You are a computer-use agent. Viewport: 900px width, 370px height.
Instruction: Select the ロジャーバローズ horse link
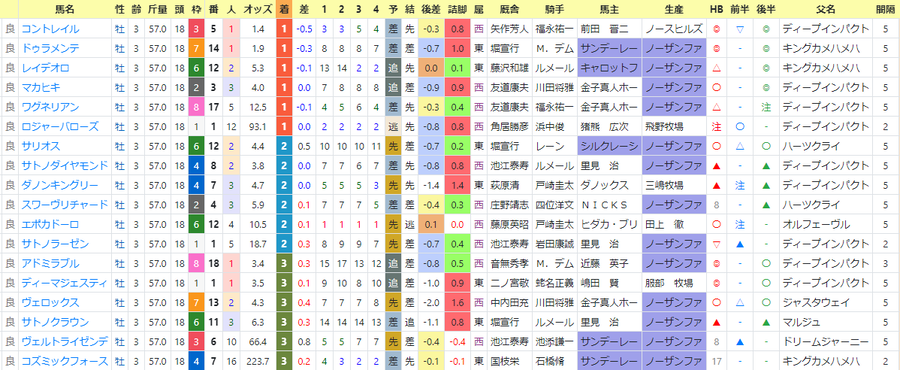point(60,127)
